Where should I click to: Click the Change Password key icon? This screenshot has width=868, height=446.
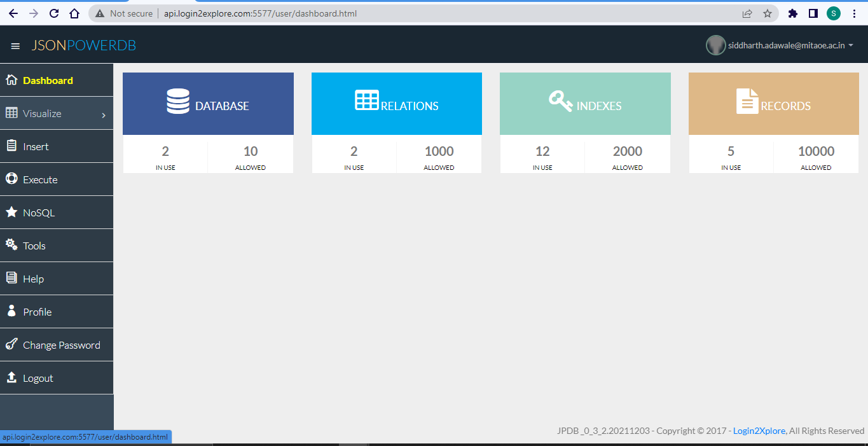pos(11,344)
